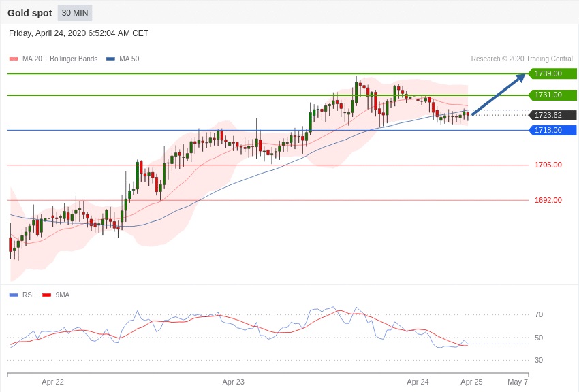
Task: Select the 1718.00 pivot price tag
Action: tap(553, 130)
